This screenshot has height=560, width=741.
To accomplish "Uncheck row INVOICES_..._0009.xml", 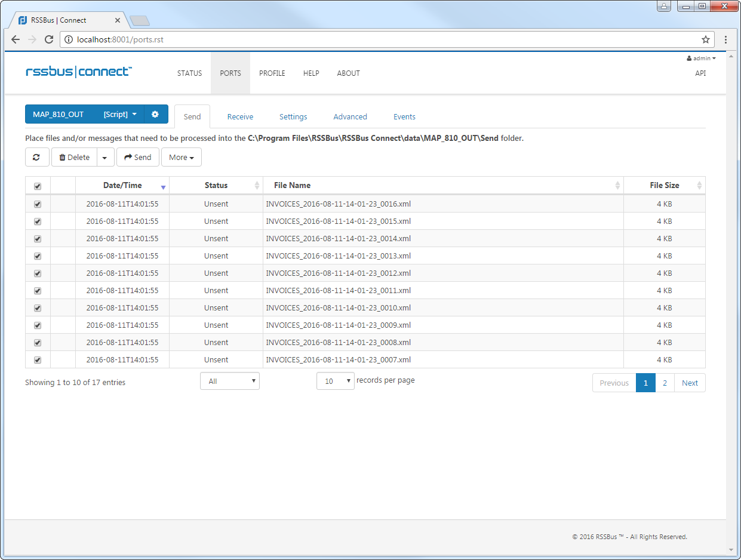I will coord(38,325).
